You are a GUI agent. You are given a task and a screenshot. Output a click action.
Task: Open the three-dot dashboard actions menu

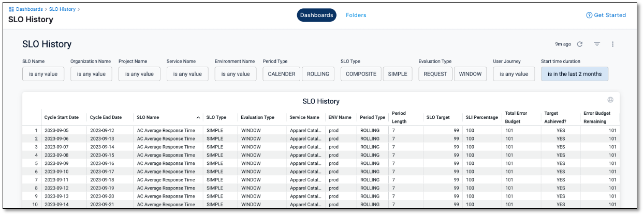click(612, 44)
